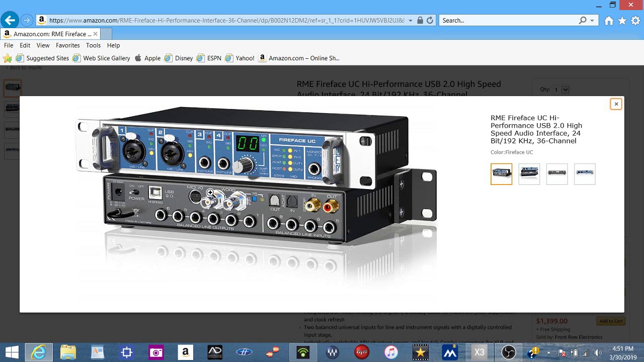
Task: Click the browser Forward arrow button
Action: (27, 21)
